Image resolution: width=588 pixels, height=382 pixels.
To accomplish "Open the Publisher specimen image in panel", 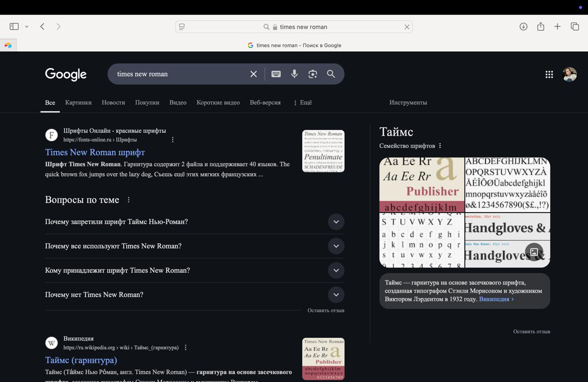I will [422, 185].
